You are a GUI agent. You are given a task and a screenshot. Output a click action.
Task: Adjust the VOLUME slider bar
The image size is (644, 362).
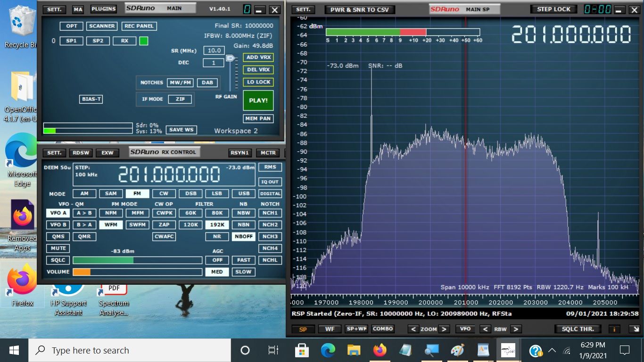pyautogui.click(x=137, y=272)
